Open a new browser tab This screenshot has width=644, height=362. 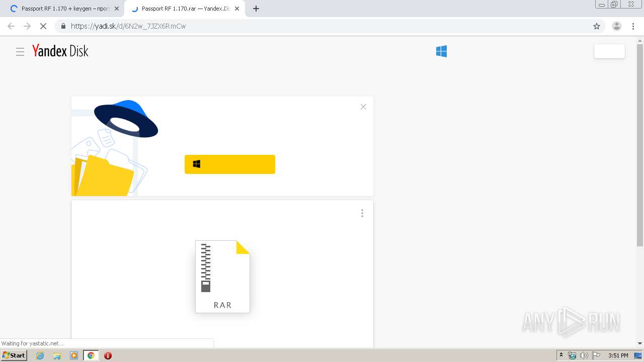(256, 9)
